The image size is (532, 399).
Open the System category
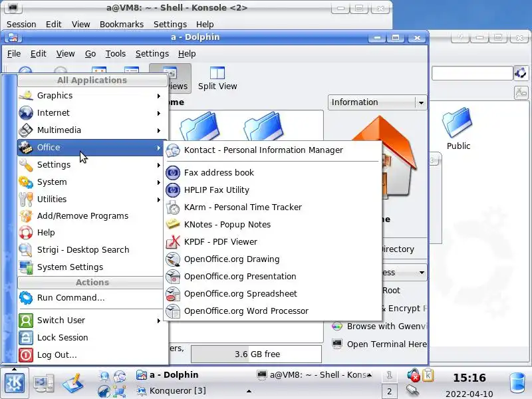(91, 182)
